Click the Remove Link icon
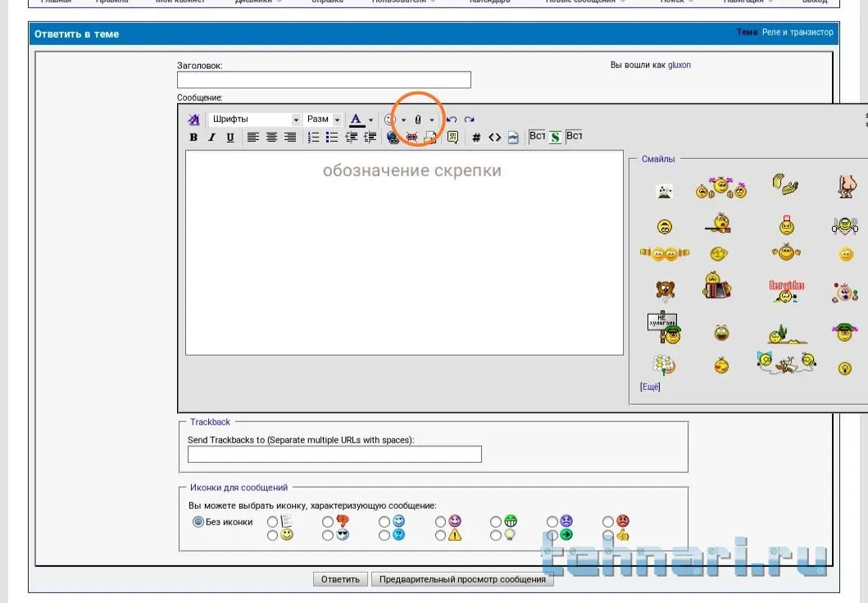868x603 pixels. tap(411, 137)
